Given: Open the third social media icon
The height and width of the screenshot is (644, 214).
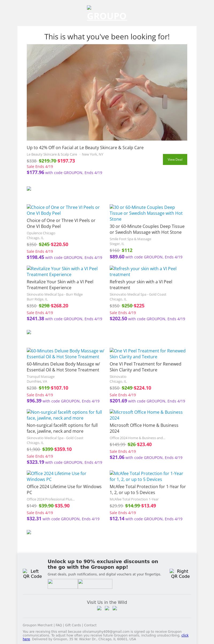Looking at the screenshot, I should (x=115, y=608).
